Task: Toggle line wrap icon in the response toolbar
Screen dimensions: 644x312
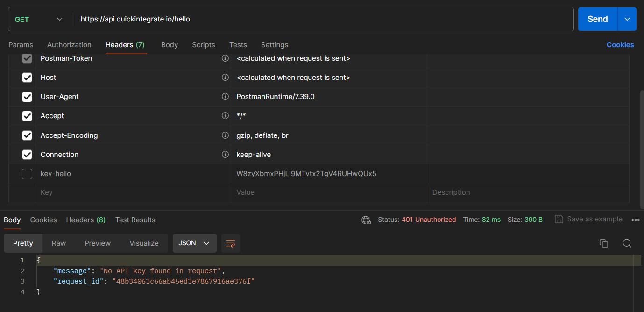Action: coord(231,243)
